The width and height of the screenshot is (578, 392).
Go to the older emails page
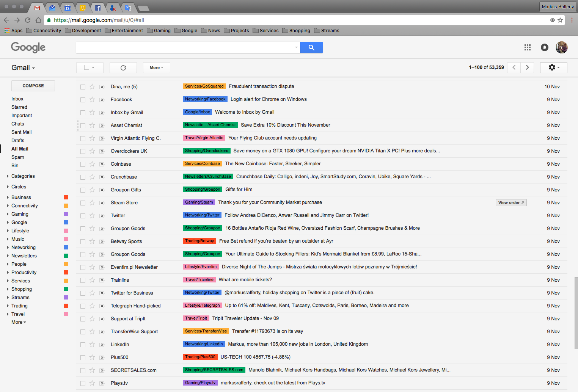tap(527, 67)
